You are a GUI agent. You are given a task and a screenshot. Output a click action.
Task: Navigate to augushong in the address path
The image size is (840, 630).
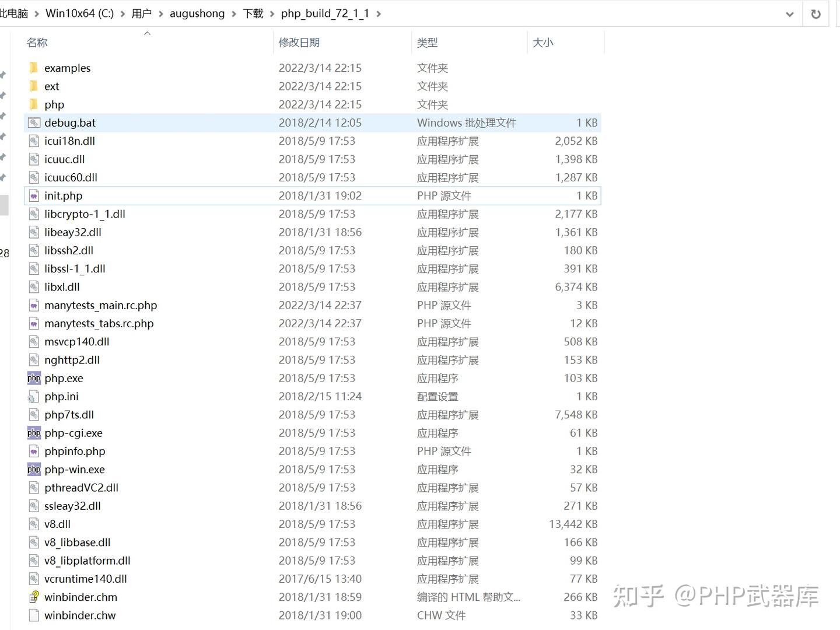[x=197, y=13]
